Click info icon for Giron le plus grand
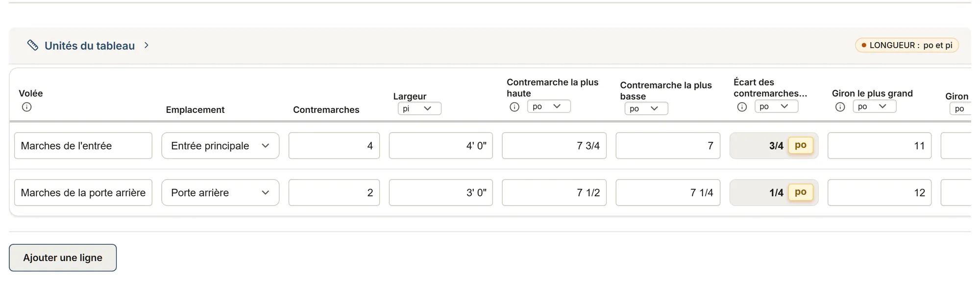The width and height of the screenshot is (980, 292). (840, 107)
